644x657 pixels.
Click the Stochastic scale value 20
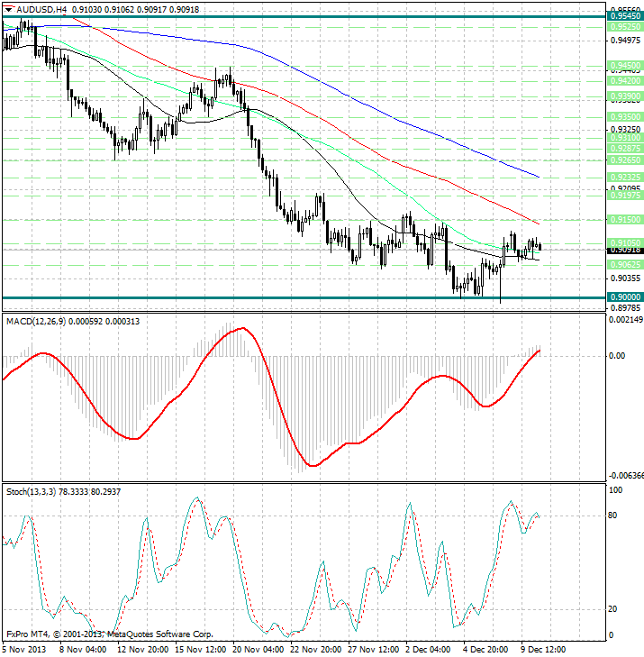[612, 609]
